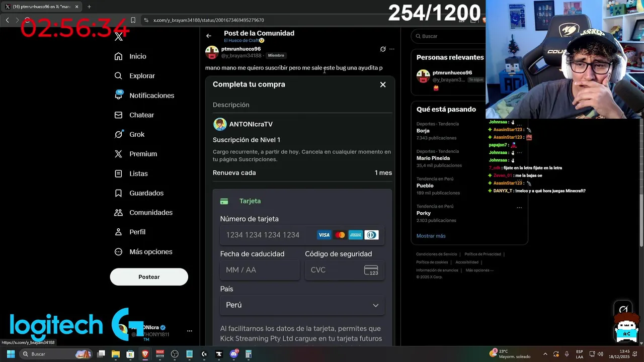
Task: Click the CVC security code field
Action: tap(345, 270)
